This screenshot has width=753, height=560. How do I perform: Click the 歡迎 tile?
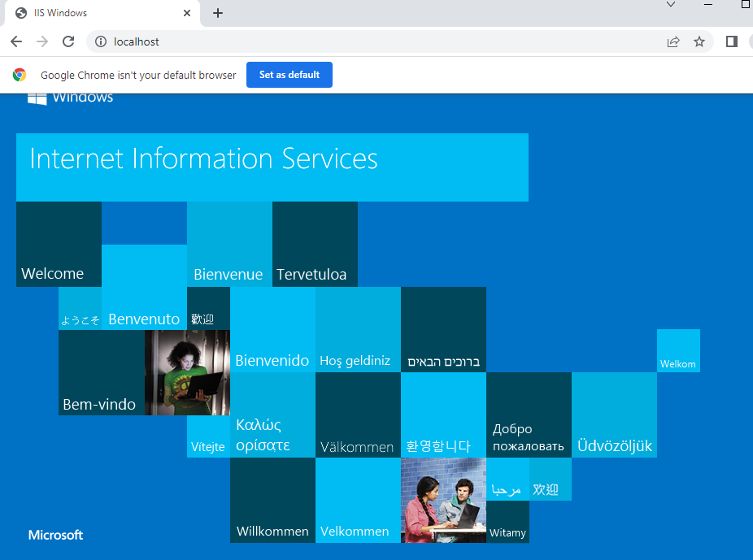[208, 309]
